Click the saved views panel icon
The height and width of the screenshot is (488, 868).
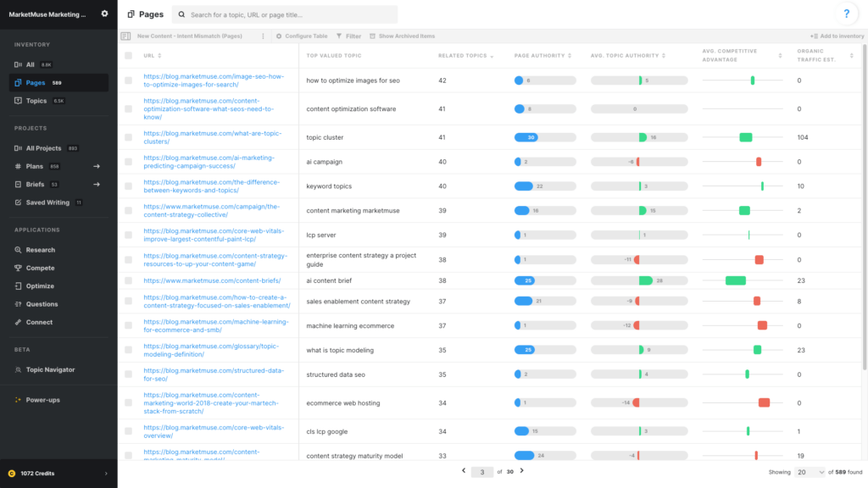(125, 36)
